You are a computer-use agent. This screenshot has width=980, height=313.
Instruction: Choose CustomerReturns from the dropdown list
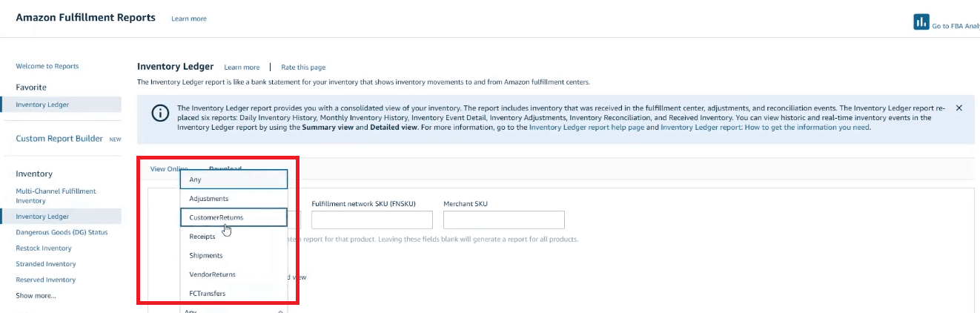[x=234, y=217]
